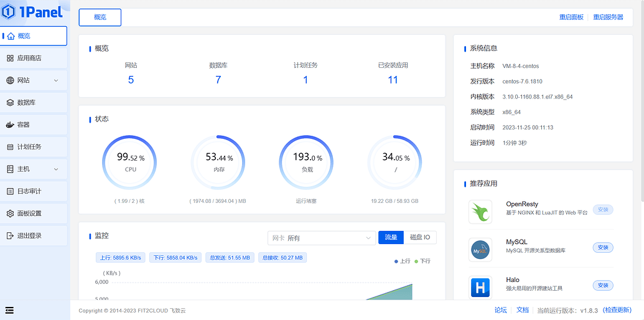Open 面板设置 sidebar menu item
Image resolution: width=644 pixels, height=320 pixels.
tap(34, 214)
